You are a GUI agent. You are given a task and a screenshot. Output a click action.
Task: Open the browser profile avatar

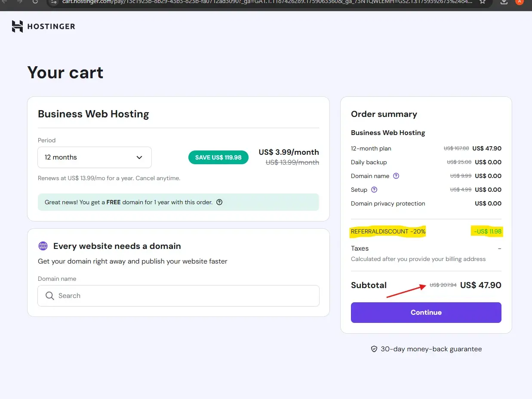[519, 2]
